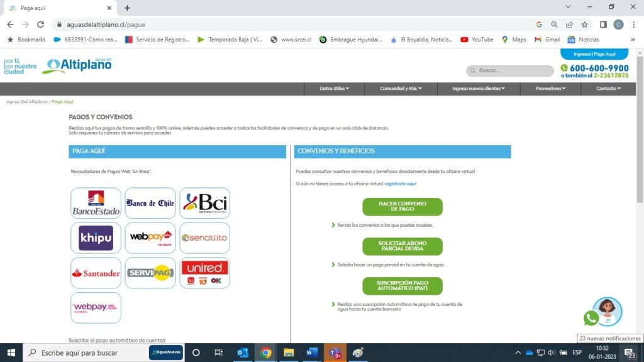The height and width of the screenshot is (362, 644).
Task: Expand the Contacto menu
Action: pos(608,89)
